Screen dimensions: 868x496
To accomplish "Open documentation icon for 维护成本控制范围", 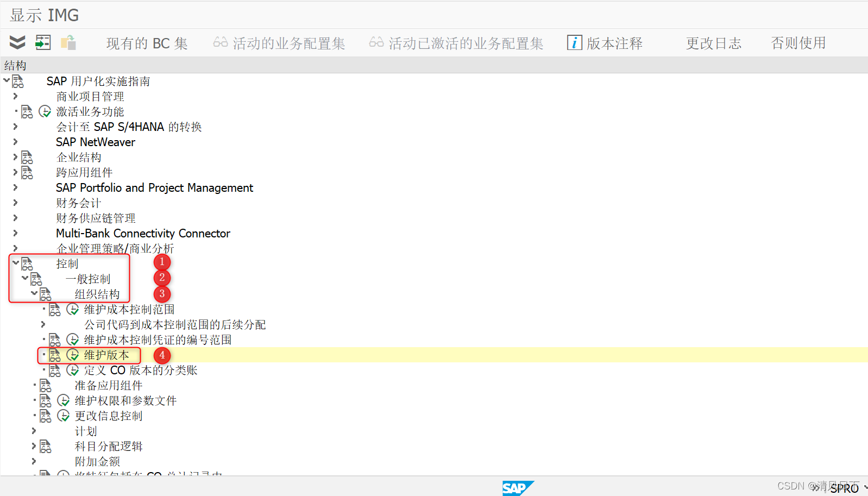I will [x=55, y=310].
